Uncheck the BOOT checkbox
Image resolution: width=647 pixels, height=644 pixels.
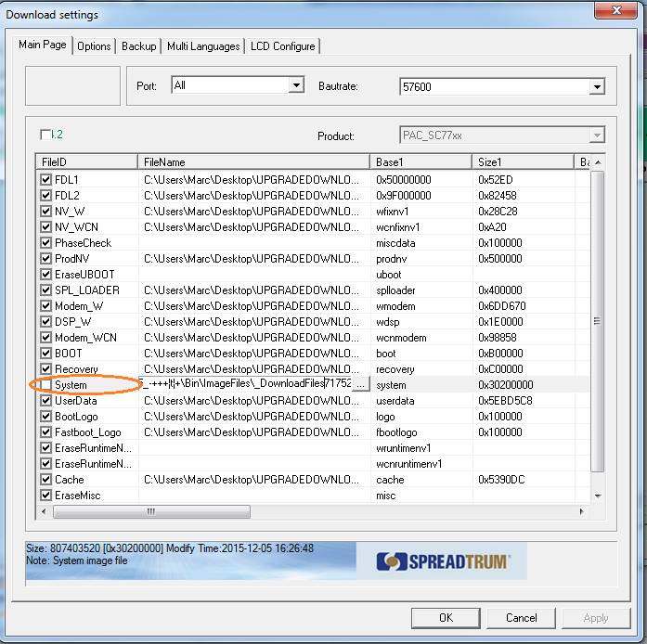(45, 354)
